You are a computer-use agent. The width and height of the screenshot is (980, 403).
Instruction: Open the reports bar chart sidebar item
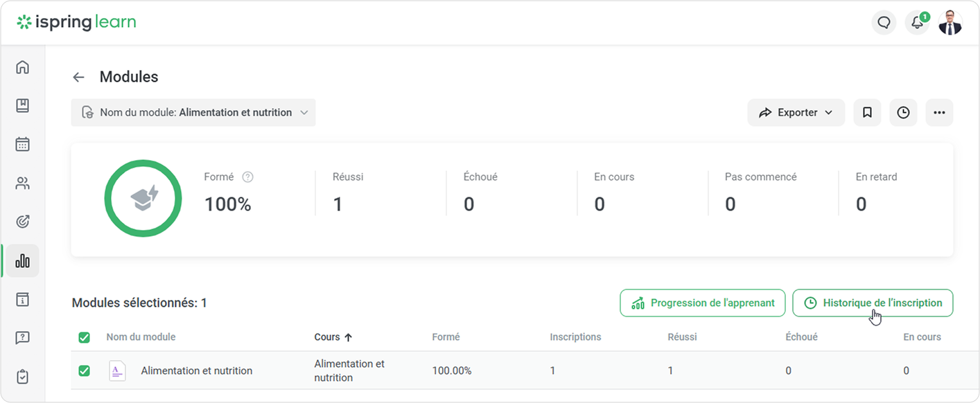[x=22, y=261]
